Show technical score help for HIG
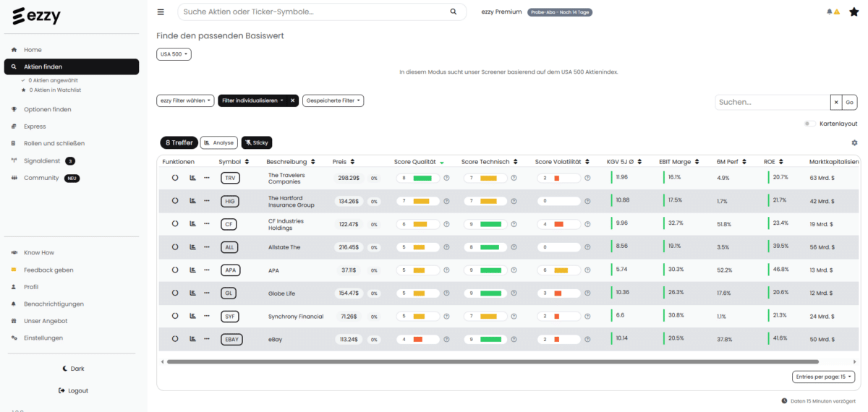Viewport: 868px width, 412px height. pos(514,201)
